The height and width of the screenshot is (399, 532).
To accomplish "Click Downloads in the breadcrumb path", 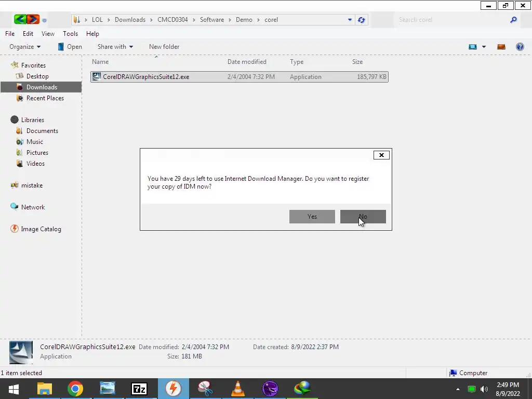I will pos(130,20).
